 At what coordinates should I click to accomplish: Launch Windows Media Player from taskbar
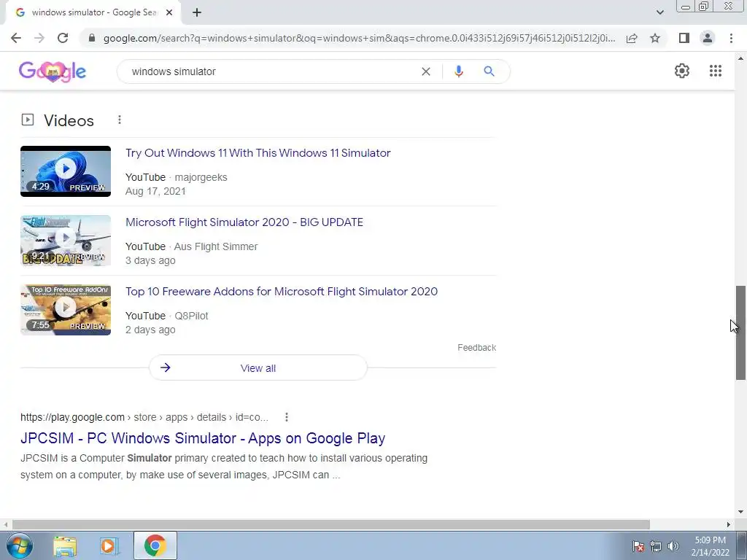click(109, 545)
